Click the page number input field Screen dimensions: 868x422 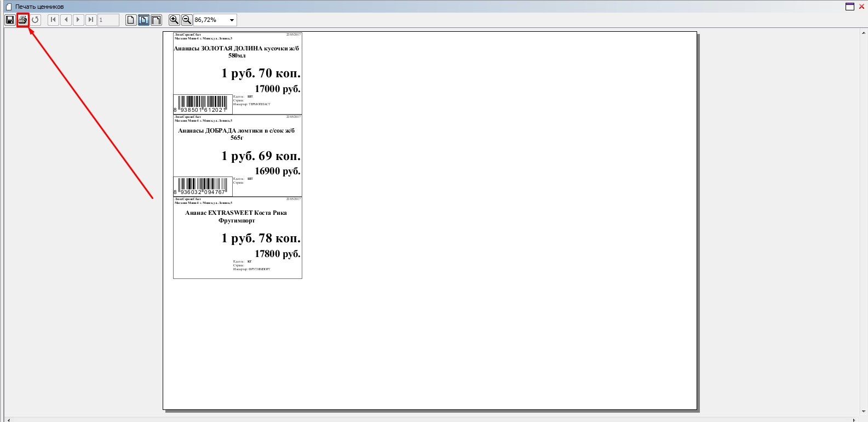click(108, 20)
